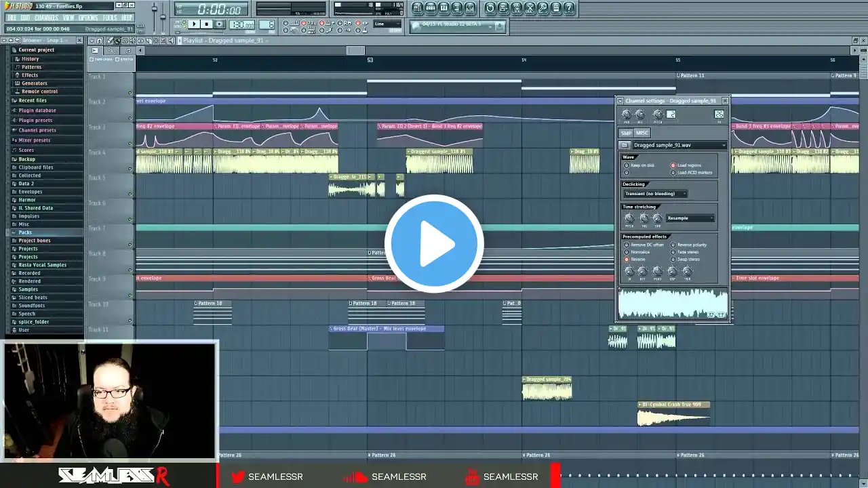868x488 pixels.
Task: Open the Soundfonts browser folder
Action: (x=32, y=306)
